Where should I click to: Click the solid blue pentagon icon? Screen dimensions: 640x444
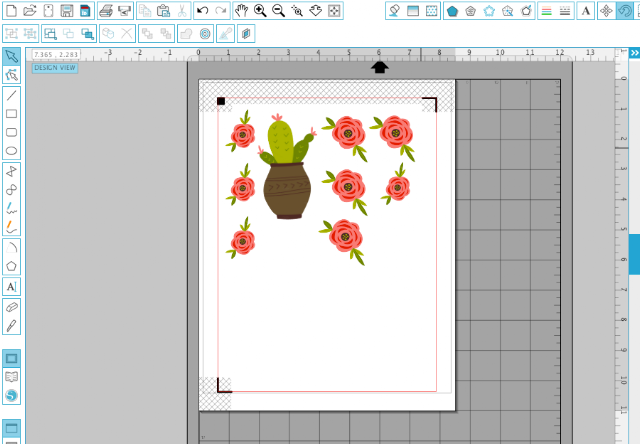(452, 11)
